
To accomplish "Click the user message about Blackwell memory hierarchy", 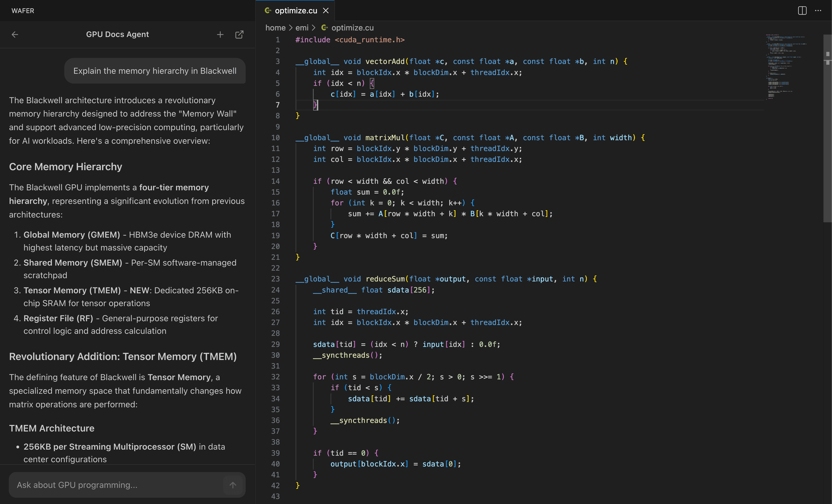I will point(155,70).
